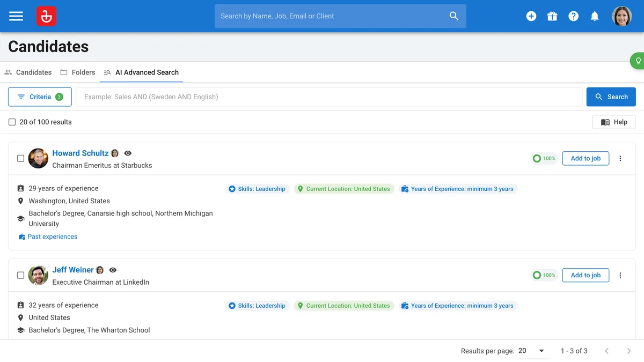Select the Candidates tab

click(28, 72)
